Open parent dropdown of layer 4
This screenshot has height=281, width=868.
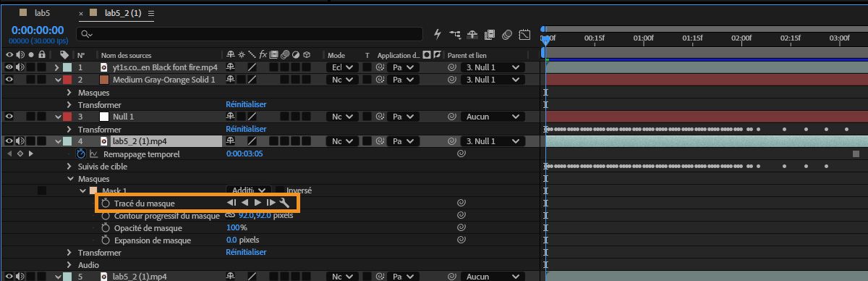[x=493, y=141]
